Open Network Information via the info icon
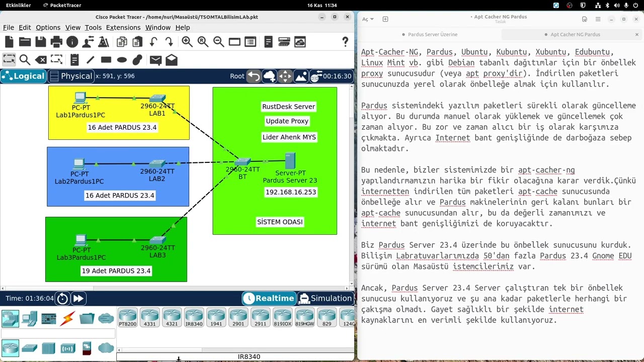This screenshot has width=644, height=362. (x=72, y=42)
